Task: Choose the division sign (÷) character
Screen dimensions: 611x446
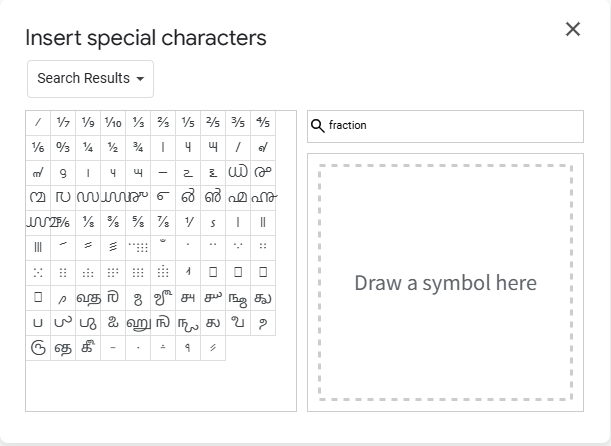Action: 163,348
